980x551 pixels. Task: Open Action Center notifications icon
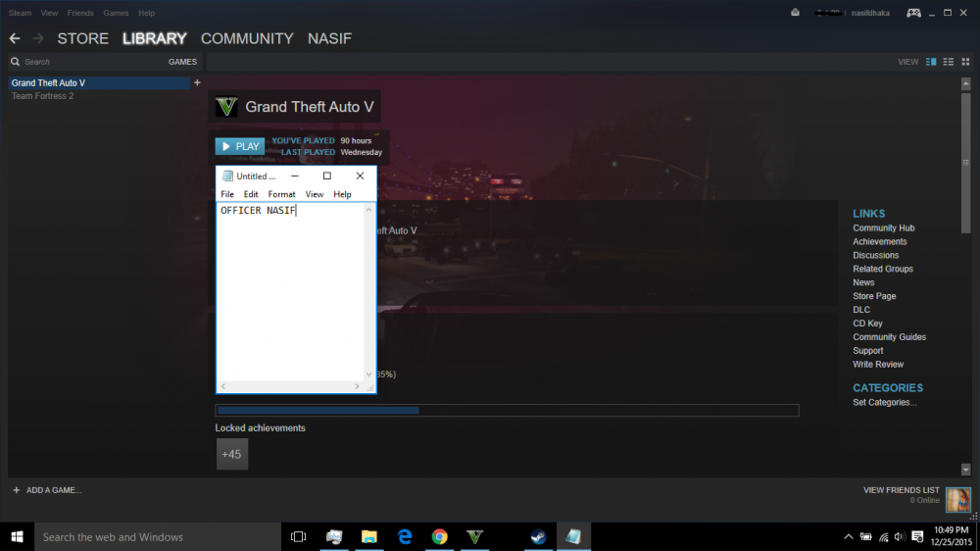917,536
